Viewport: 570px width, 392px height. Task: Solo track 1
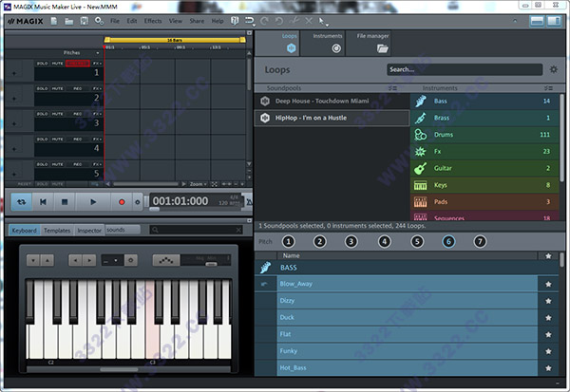tap(42, 64)
